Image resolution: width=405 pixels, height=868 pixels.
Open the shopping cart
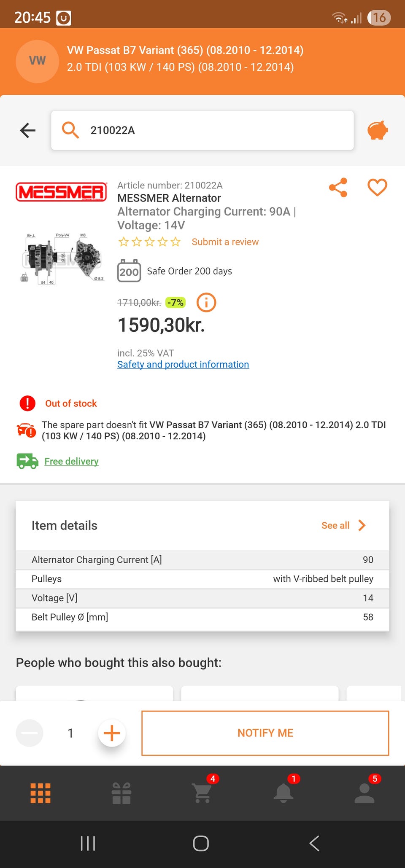[x=202, y=793]
